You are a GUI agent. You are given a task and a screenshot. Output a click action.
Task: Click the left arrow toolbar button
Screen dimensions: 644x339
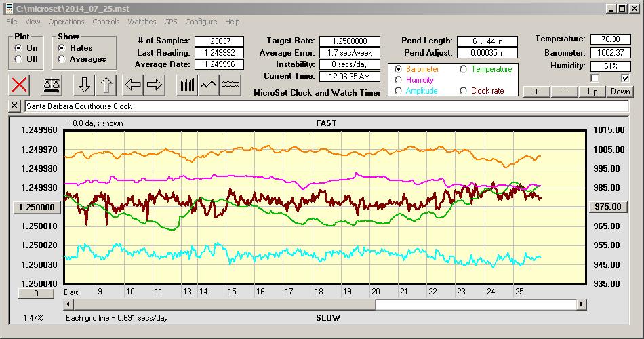pos(133,85)
